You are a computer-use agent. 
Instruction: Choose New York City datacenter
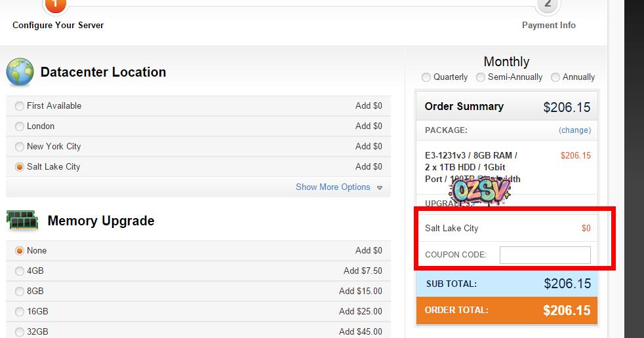click(x=20, y=147)
